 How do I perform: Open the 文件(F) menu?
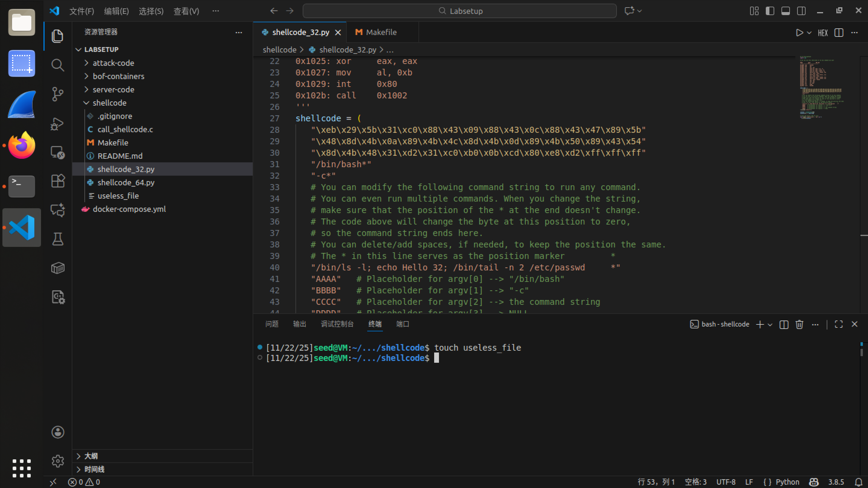point(81,11)
